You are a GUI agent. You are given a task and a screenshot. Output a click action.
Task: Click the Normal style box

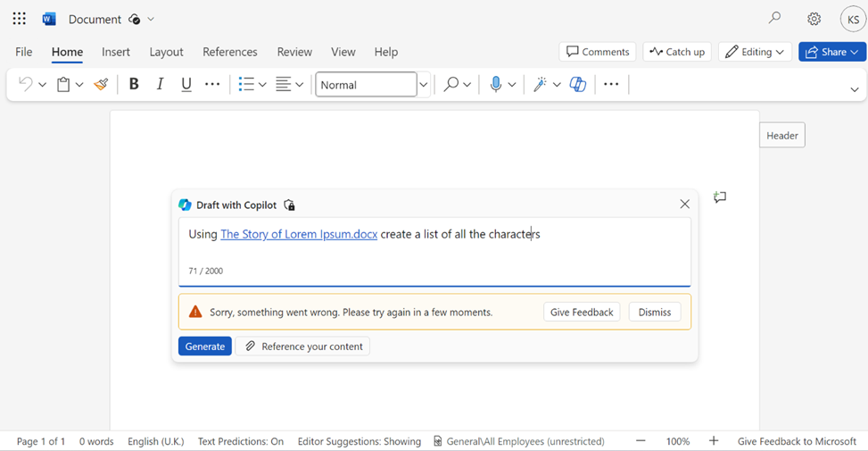[366, 85]
